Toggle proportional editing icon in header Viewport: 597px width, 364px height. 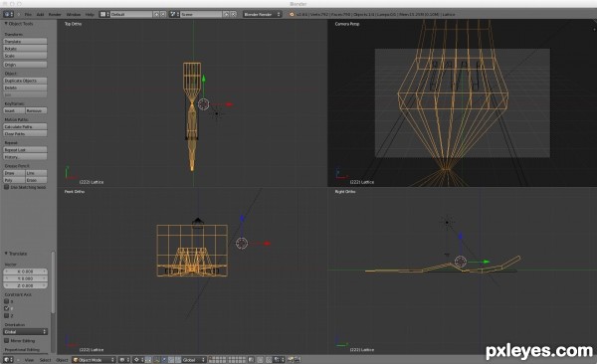(260, 360)
